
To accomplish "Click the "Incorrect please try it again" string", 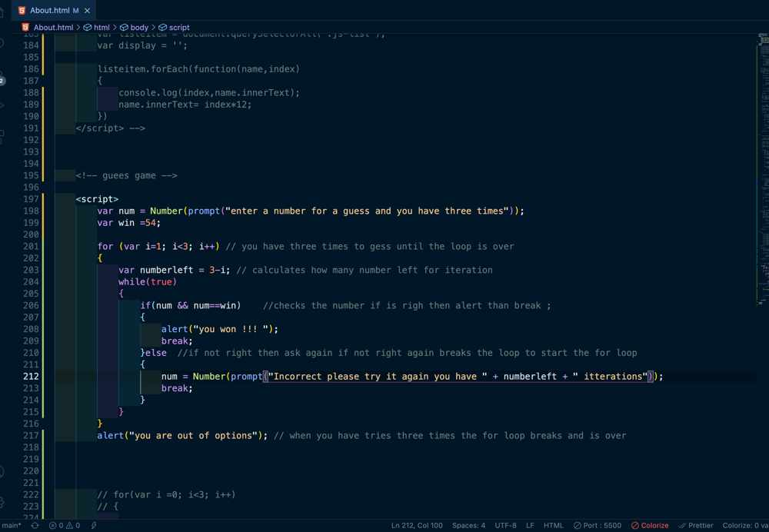I will (378, 377).
